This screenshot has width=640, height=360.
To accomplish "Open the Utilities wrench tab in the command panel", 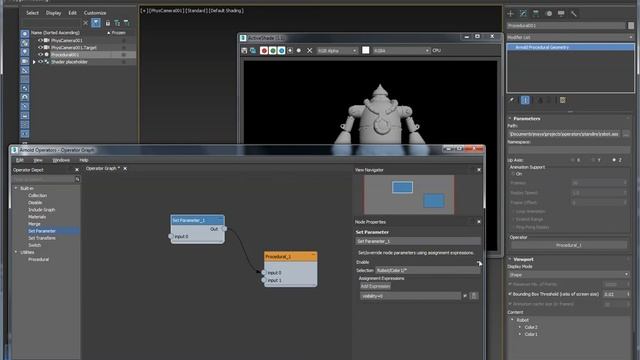I will tap(574, 13).
